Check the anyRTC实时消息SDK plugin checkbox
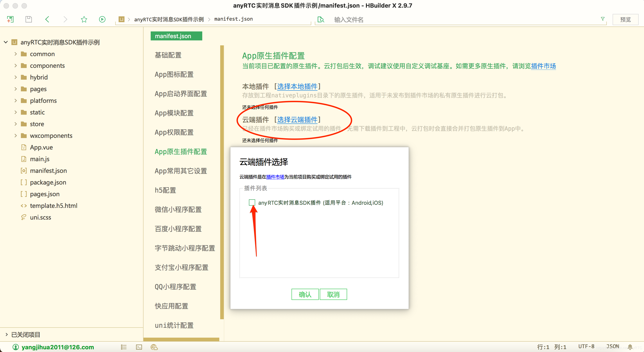 251,202
